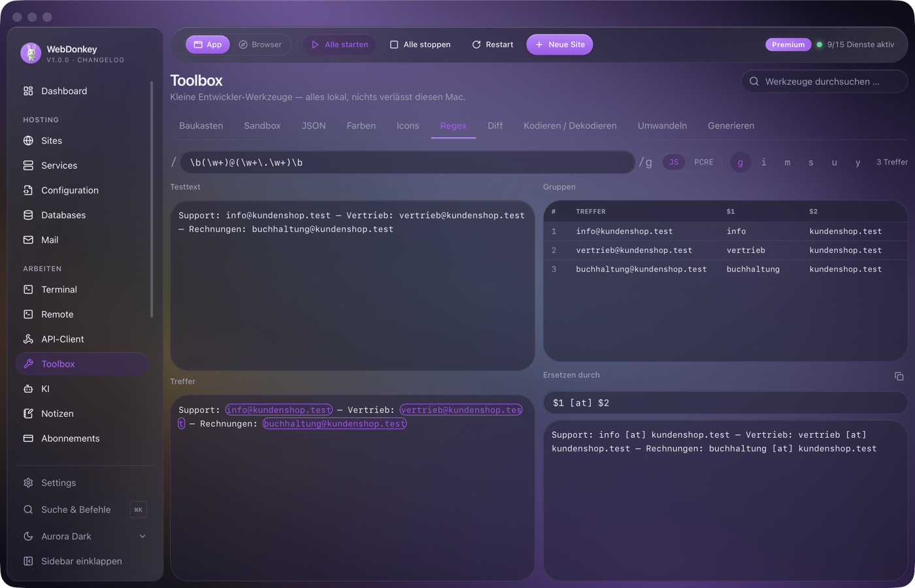Click the 9/15 Dienste aktiv status

pos(856,44)
